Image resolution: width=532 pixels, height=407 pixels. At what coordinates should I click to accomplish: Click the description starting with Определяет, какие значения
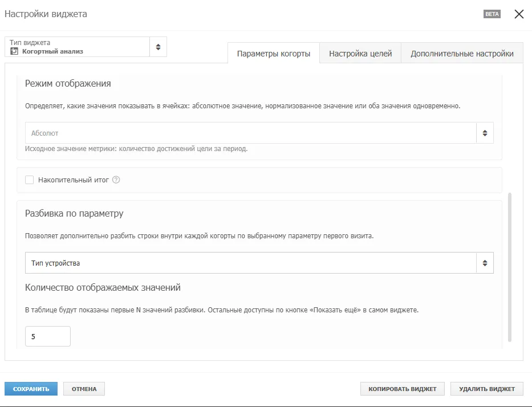click(242, 106)
